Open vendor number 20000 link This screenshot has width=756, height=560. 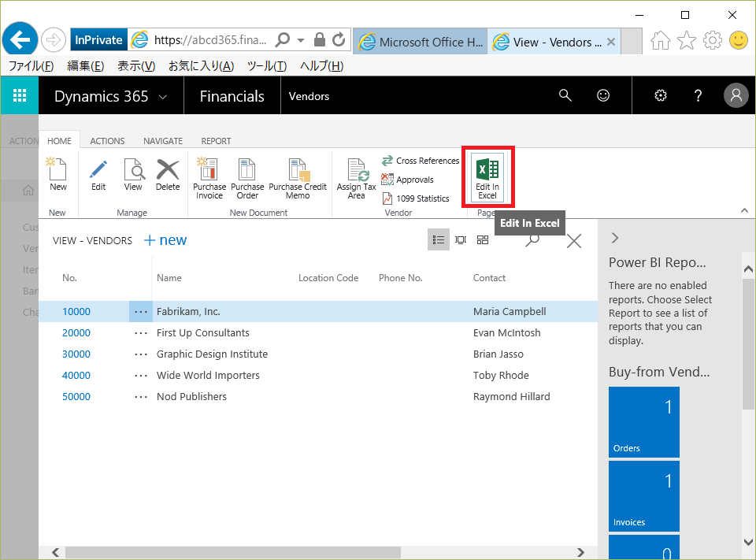pos(76,333)
